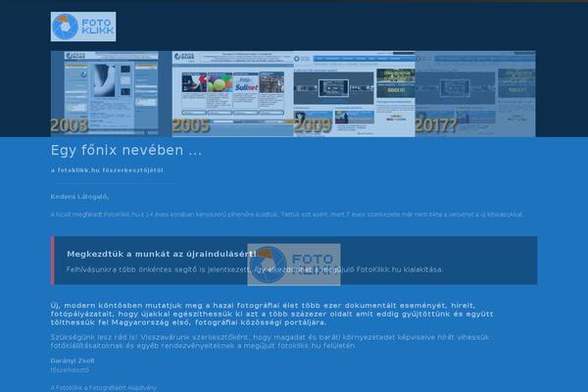Screen dimensions: 588x392
Task: Click the signature name "Darányi Zsolt"
Action: (73, 361)
